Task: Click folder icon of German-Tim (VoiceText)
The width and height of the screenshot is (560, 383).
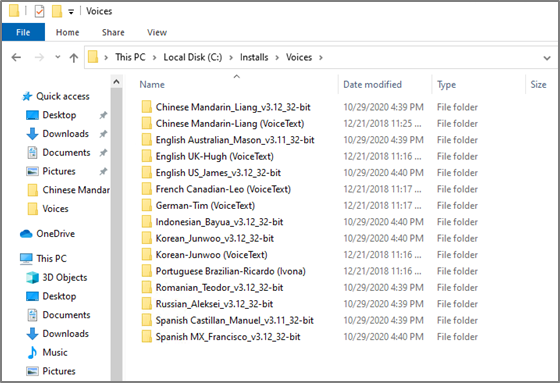Action: 146,205
